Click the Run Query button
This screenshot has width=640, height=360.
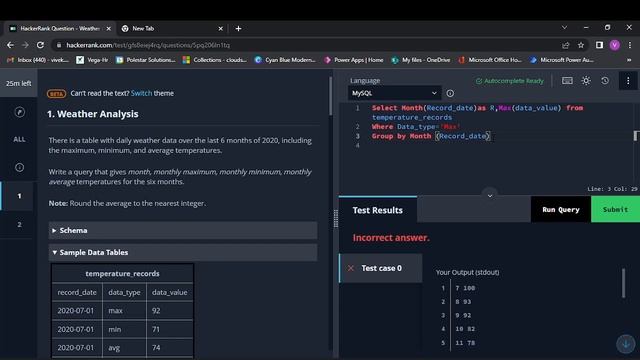[561, 209]
